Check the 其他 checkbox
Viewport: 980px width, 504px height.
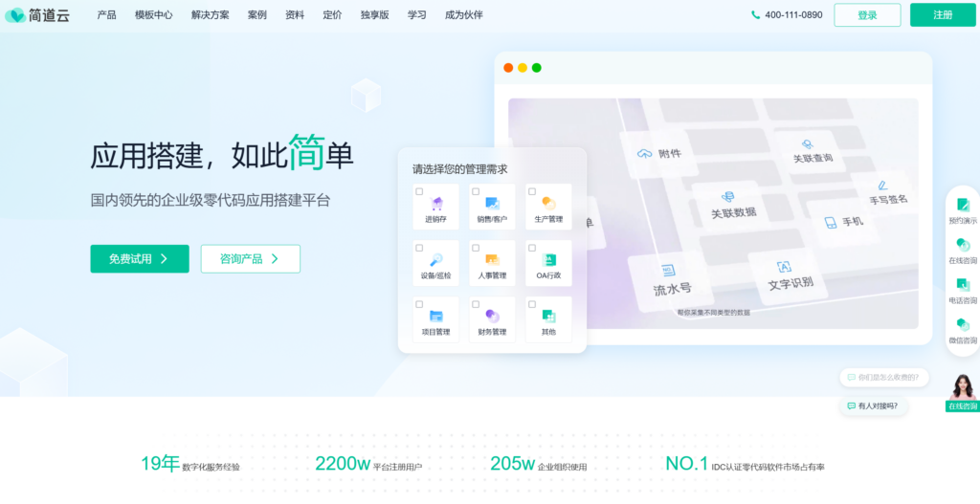click(532, 304)
